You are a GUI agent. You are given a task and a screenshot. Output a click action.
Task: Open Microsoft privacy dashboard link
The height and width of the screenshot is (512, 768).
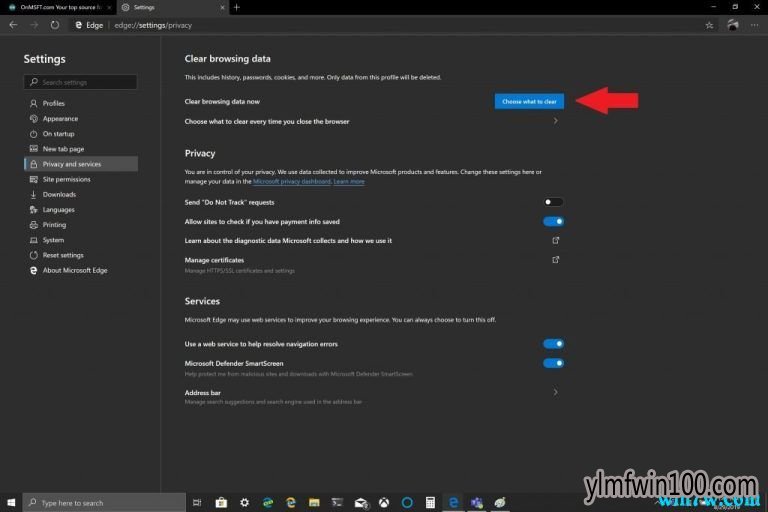click(x=292, y=181)
